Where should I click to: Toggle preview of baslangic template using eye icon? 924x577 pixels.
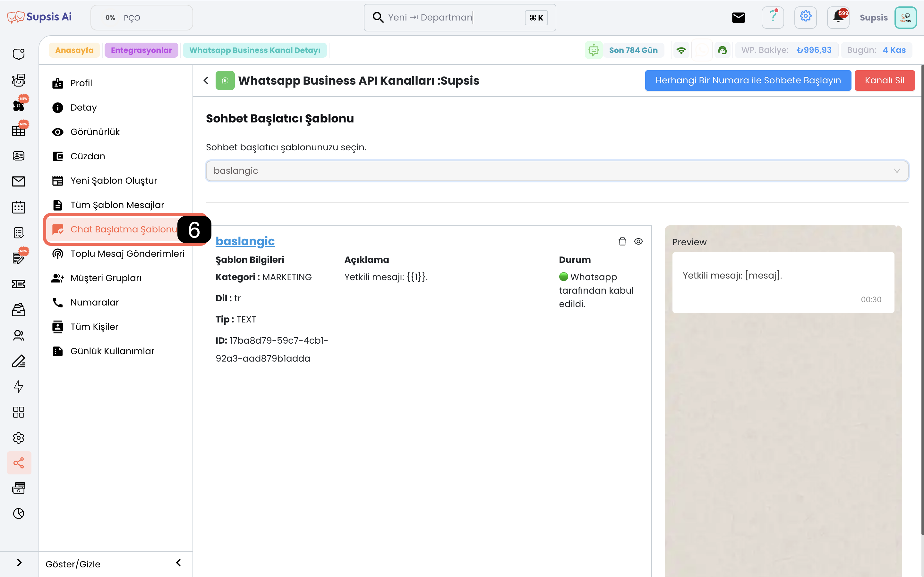coord(638,242)
